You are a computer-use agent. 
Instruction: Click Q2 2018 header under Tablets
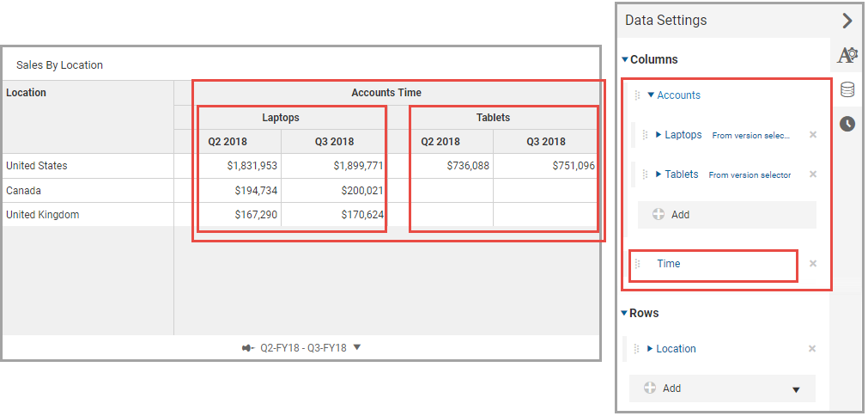440,141
